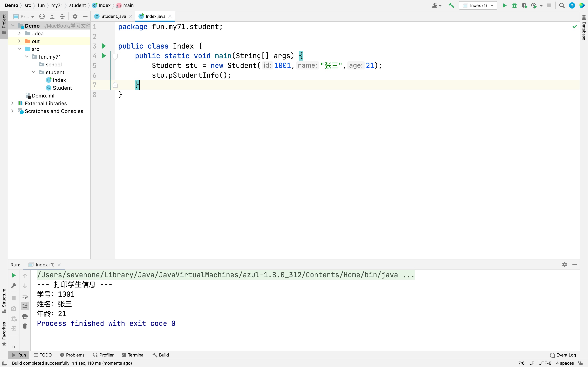Toggle soft-wrap in the Run console
The height and width of the screenshot is (367, 588).
pos(25,296)
